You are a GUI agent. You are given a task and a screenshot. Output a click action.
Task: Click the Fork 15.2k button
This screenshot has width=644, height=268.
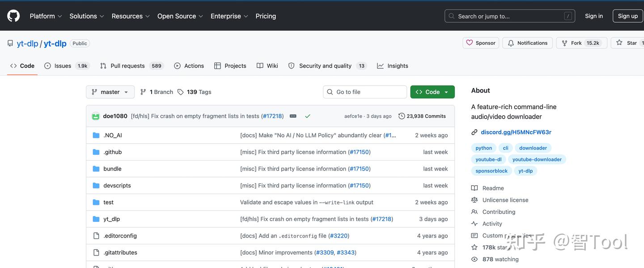(581, 43)
